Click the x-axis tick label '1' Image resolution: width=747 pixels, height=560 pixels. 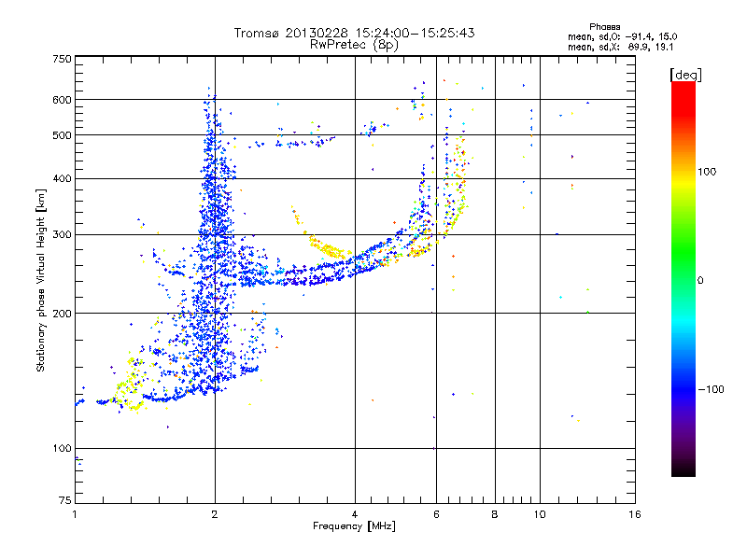click(x=75, y=514)
